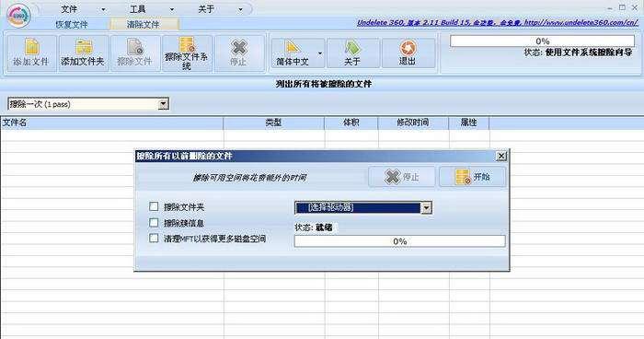
Task: Expand the 简体中文 language dropdown arrow
Action: [320, 53]
